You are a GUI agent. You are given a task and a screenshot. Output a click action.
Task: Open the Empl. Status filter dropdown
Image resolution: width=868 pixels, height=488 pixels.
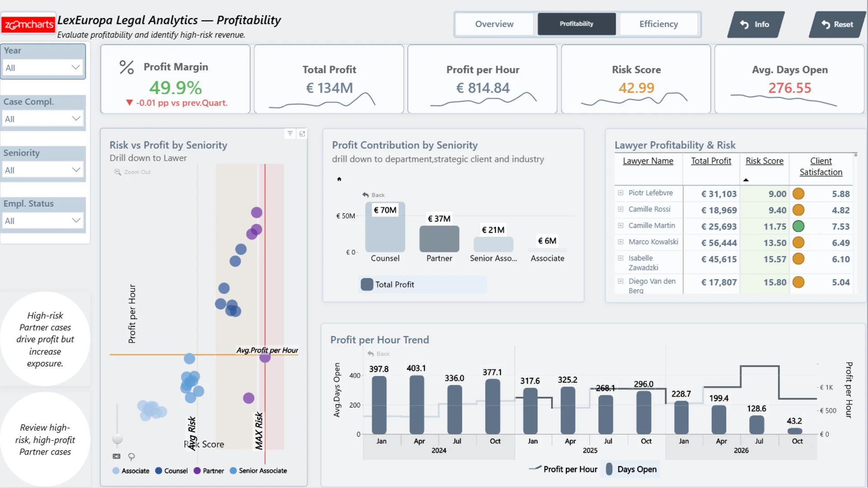click(x=43, y=221)
